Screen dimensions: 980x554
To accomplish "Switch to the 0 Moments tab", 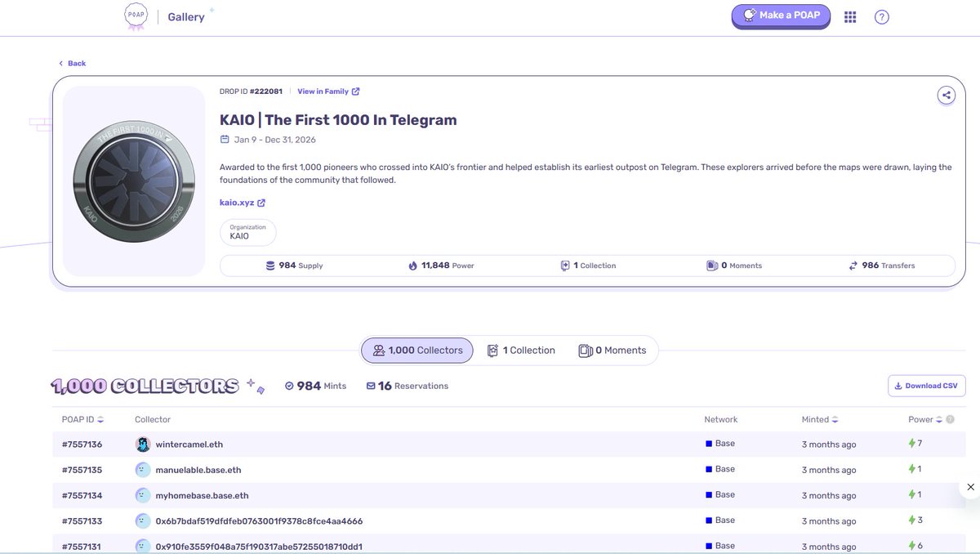I will (612, 351).
